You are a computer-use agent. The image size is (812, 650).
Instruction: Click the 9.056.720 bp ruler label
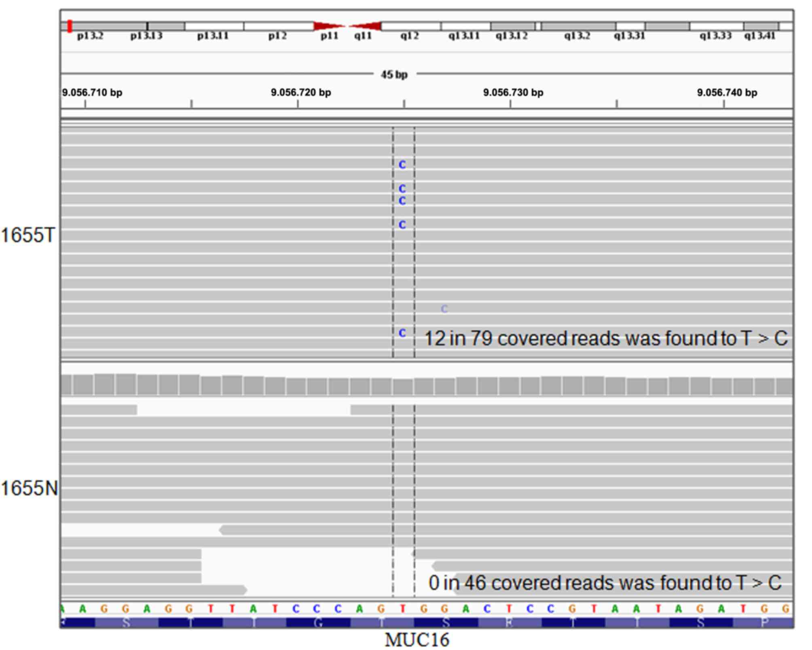tap(301, 93)
